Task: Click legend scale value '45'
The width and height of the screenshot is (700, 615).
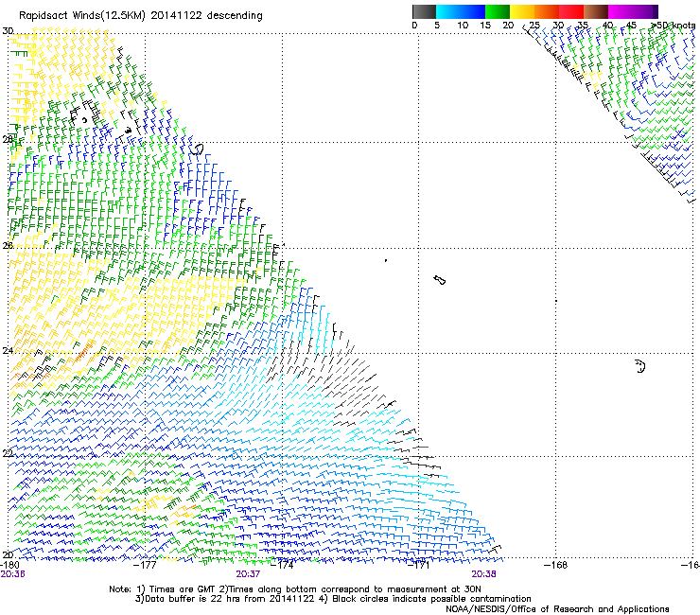Action: click(631, 26)
